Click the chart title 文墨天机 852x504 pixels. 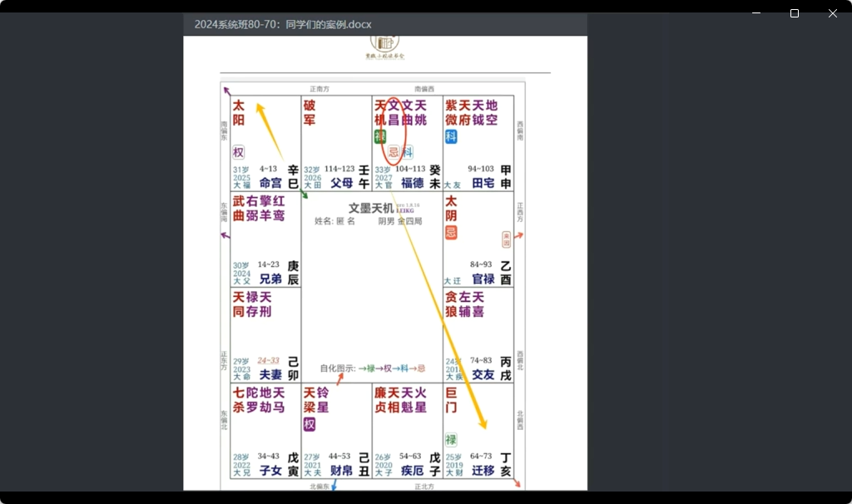[371, 208]
